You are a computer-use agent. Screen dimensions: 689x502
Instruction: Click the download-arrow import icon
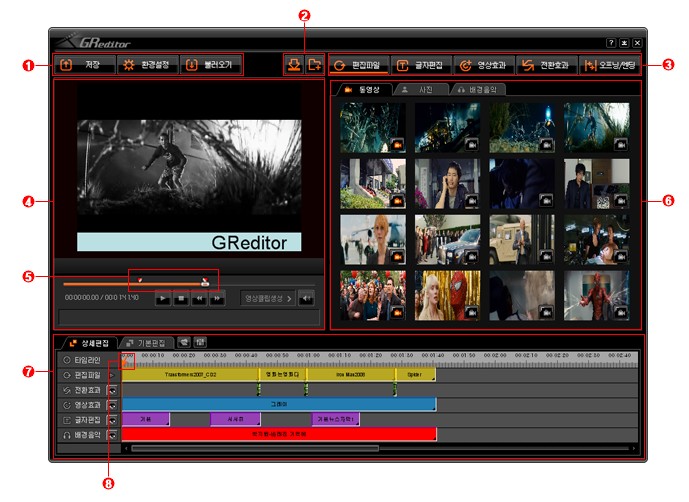(294, 65)
